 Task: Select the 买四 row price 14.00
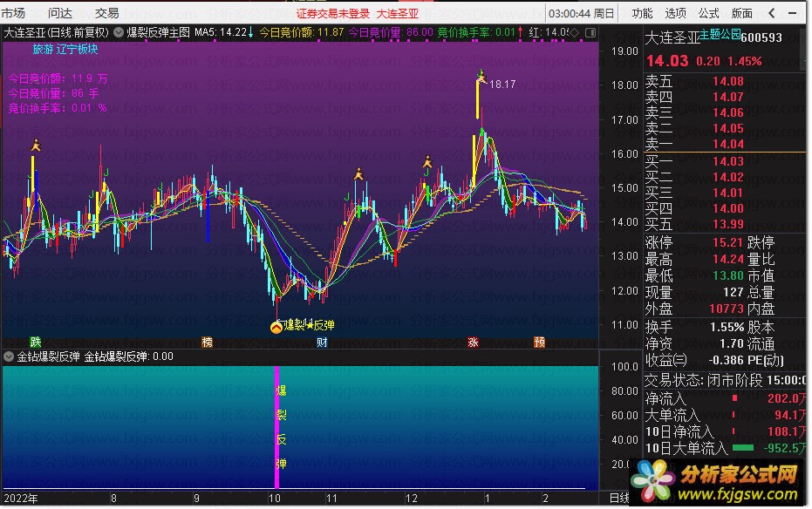[x=727, y=208]
